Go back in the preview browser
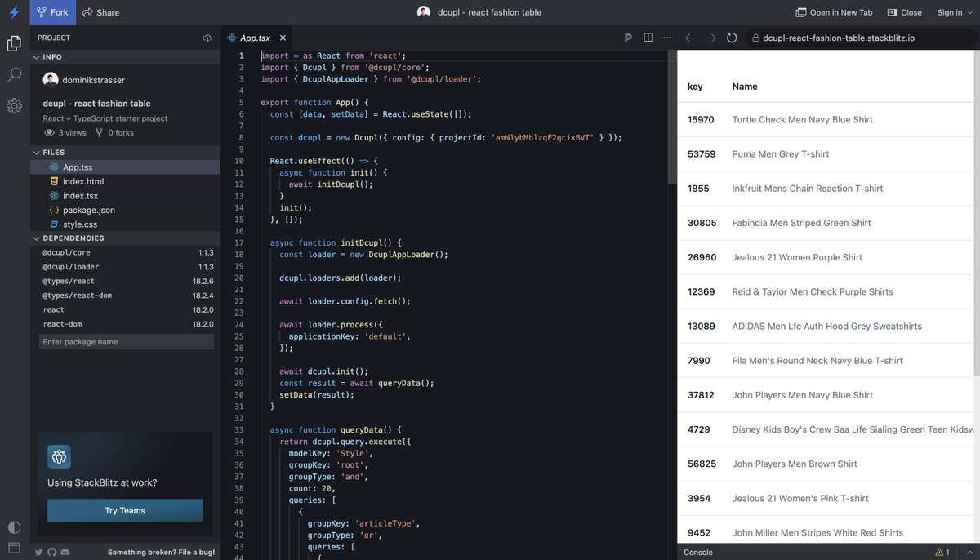 click(690, 38)
